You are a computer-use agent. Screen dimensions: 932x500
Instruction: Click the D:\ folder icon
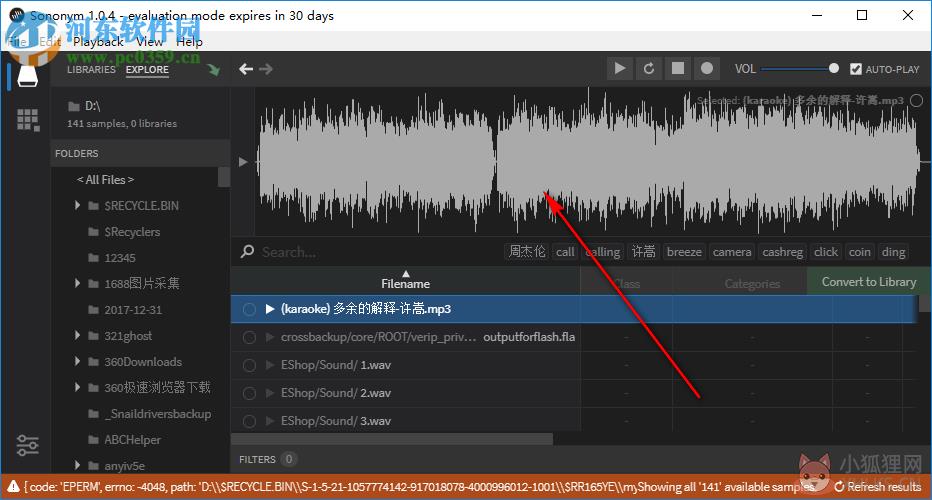click(74, 106)
